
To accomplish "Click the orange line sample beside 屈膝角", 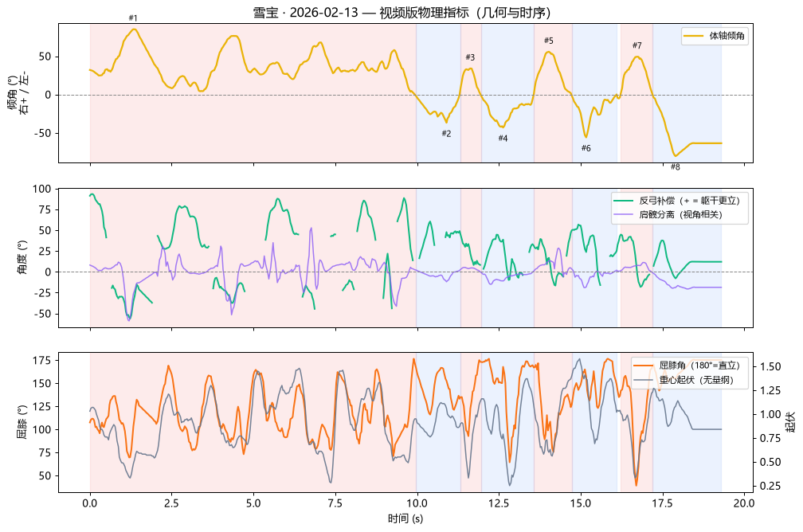I will point(643,366).
